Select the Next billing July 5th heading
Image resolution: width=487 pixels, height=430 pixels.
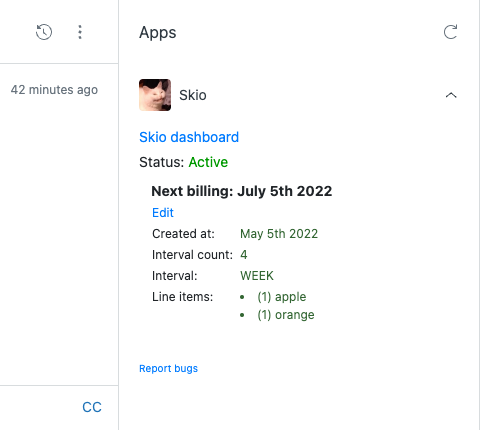coord(242,191)
